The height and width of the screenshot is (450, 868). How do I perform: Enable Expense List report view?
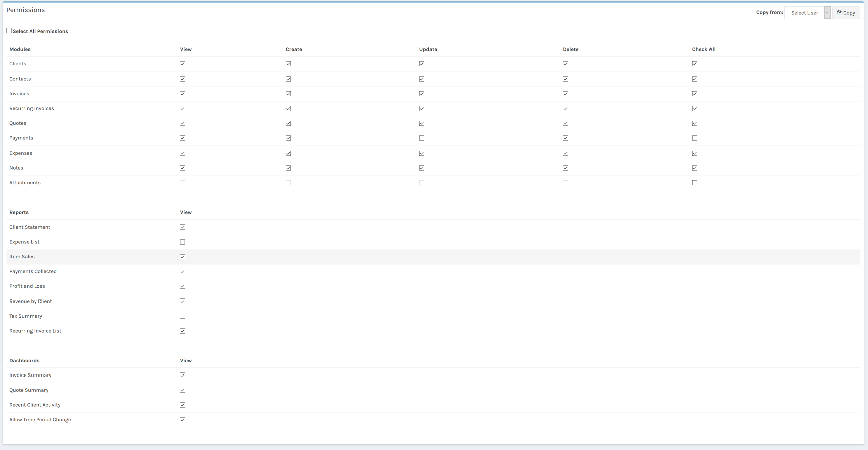tap(183, 242)
